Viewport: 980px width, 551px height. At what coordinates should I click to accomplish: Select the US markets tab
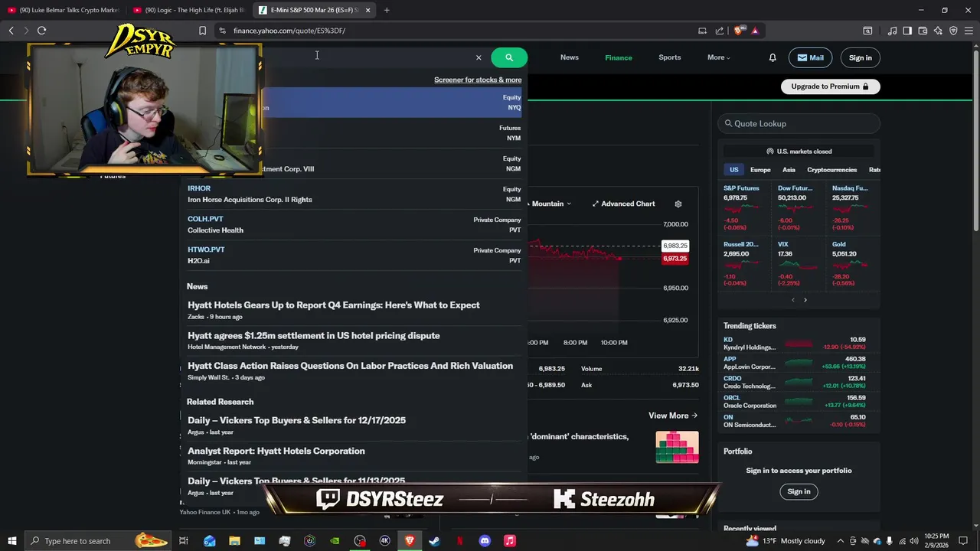tap(733, 170)
